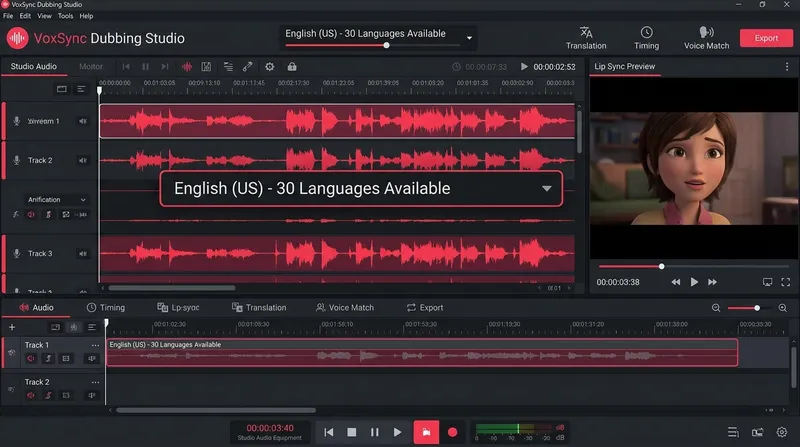Open the Edit menu

(25, 16)
